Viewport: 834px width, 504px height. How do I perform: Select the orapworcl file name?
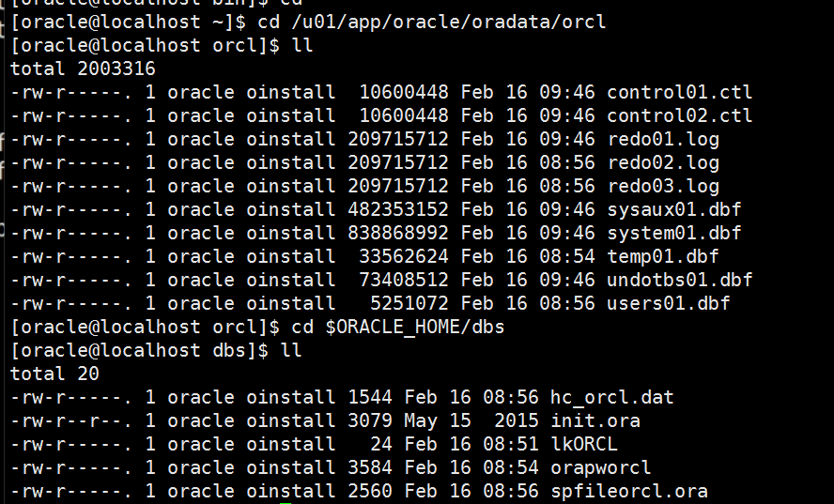tap(600, 467)
